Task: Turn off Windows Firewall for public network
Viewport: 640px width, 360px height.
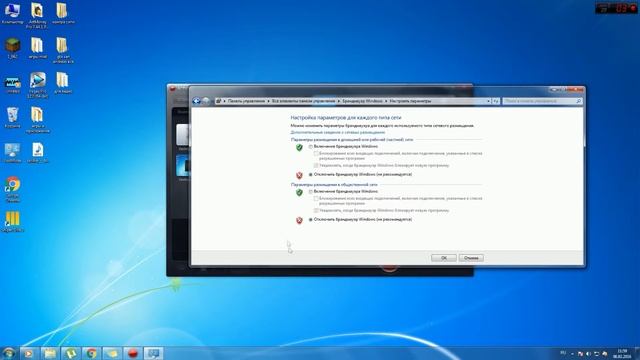Action: [311, 220]
